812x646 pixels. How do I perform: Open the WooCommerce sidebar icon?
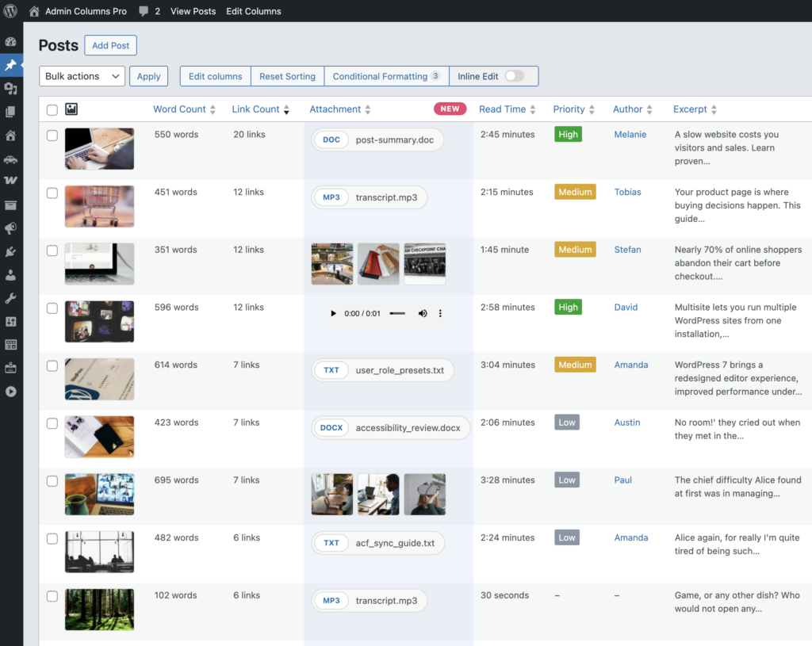(x=10, y=182)
